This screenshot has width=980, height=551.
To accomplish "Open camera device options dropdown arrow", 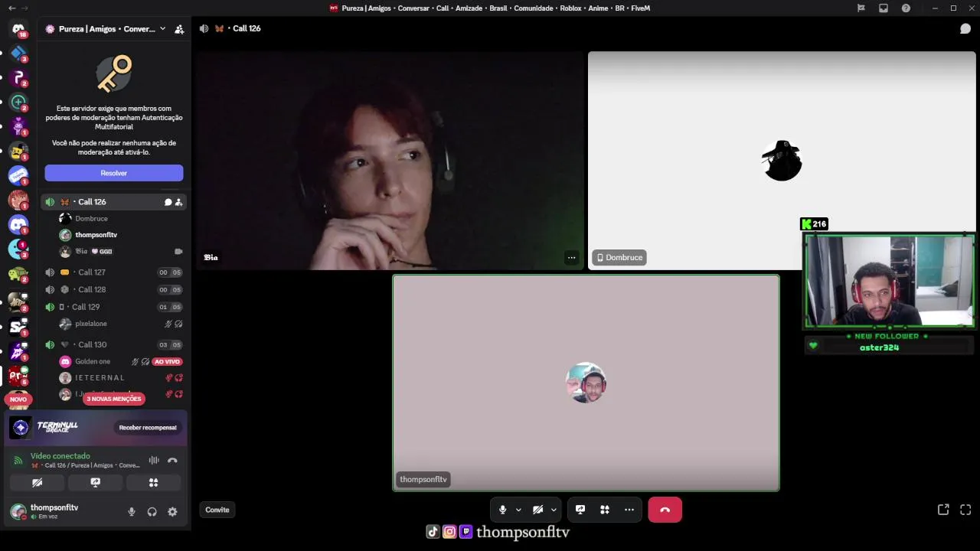I will point(554,510).
